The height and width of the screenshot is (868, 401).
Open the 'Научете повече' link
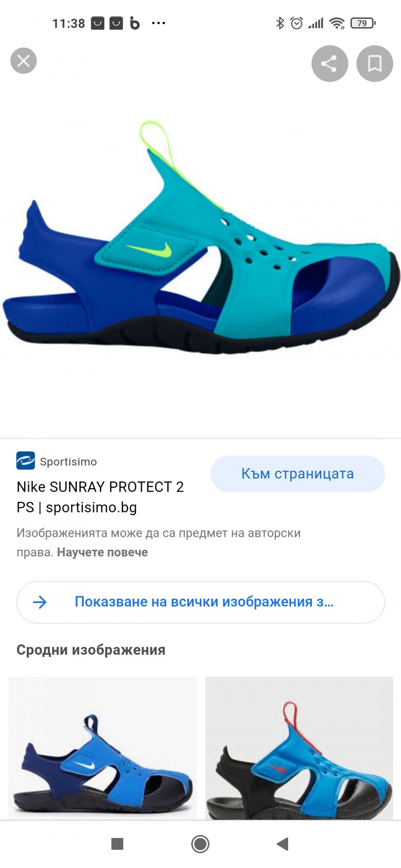point(102,552)
